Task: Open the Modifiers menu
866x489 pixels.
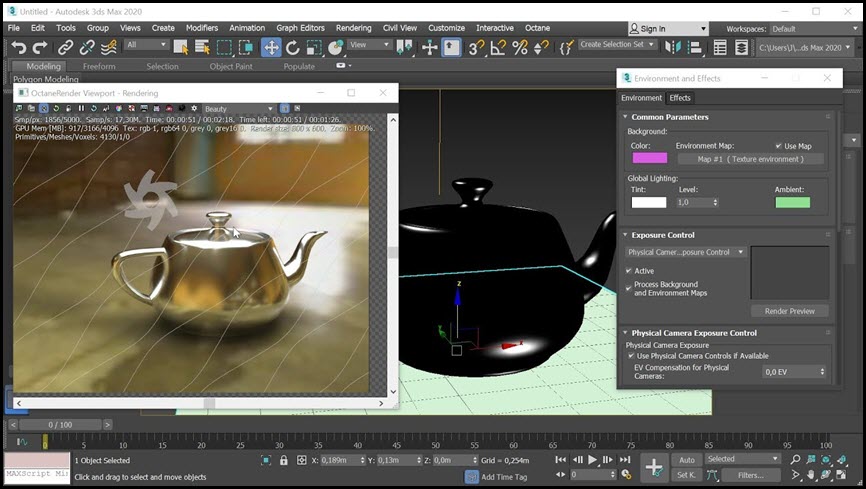Action: click(x=202, y=28)
